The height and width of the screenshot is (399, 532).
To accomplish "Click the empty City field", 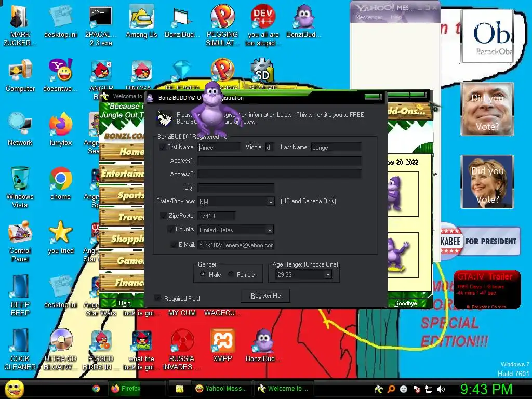I will coord(236,188).
